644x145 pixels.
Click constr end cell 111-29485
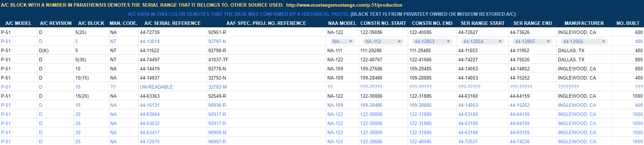pos(432,50)
